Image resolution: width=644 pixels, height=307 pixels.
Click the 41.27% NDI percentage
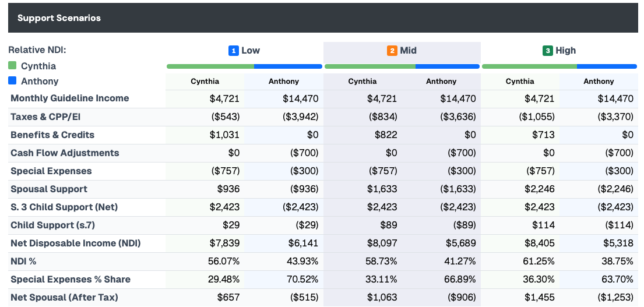coord(460,262)
